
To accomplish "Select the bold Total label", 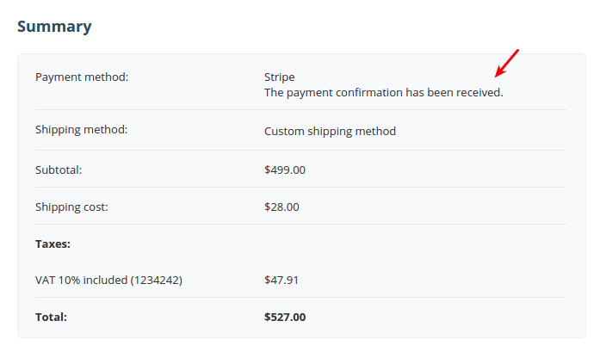I will (51, 317).
